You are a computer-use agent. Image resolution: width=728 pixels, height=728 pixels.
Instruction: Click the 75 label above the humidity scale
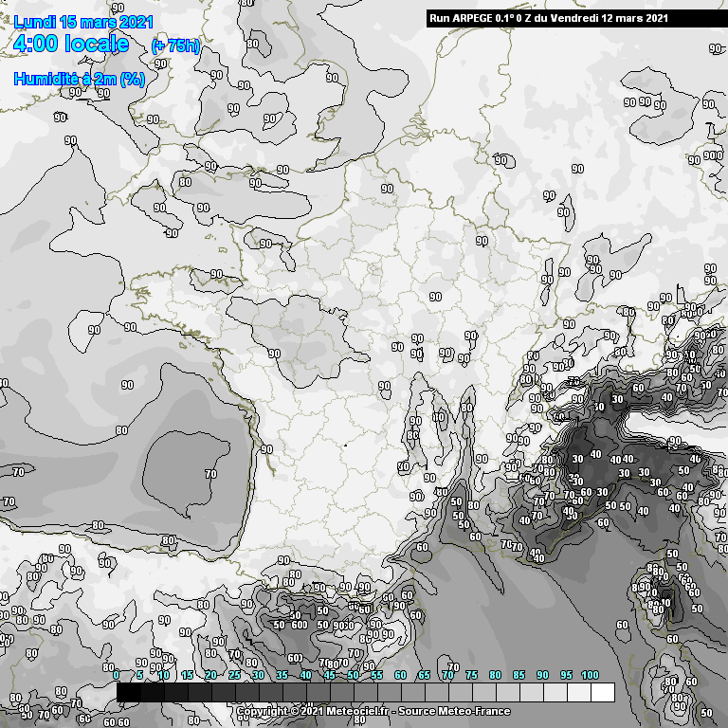471,675
